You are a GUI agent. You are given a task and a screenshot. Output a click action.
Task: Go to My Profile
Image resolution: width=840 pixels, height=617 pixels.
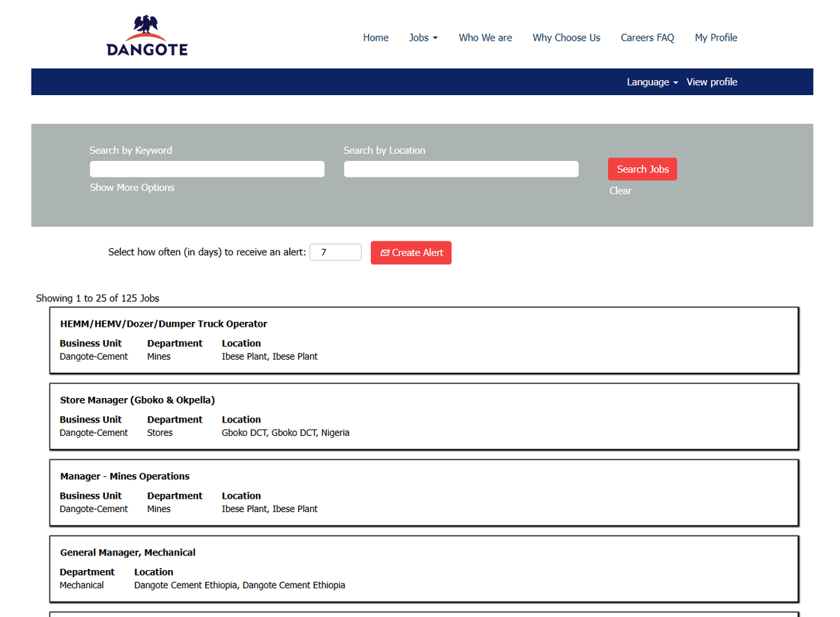click(x=716, y=38)
